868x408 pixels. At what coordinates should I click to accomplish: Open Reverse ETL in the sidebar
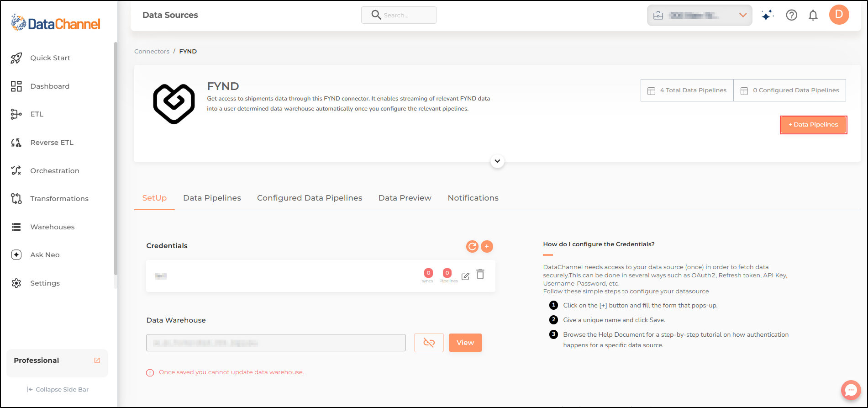point(52,143)
